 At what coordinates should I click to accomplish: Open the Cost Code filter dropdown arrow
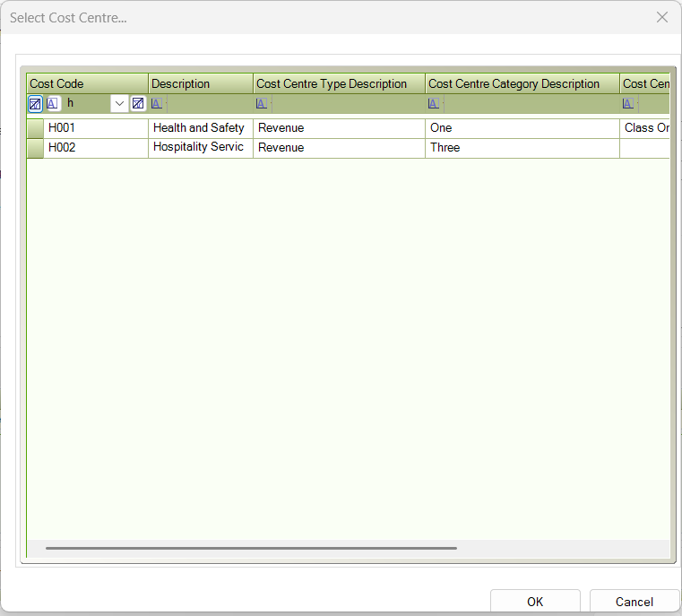119,103
